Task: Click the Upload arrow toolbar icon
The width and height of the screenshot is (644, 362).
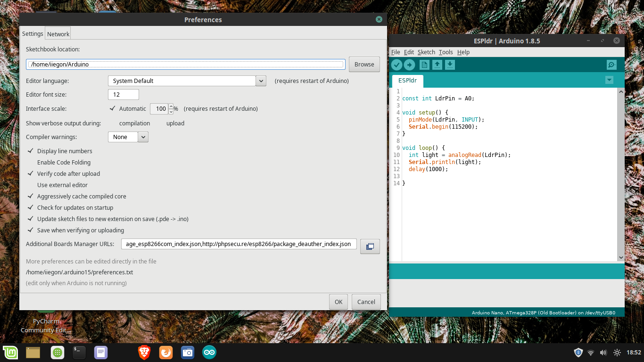Action: (409, 65)
